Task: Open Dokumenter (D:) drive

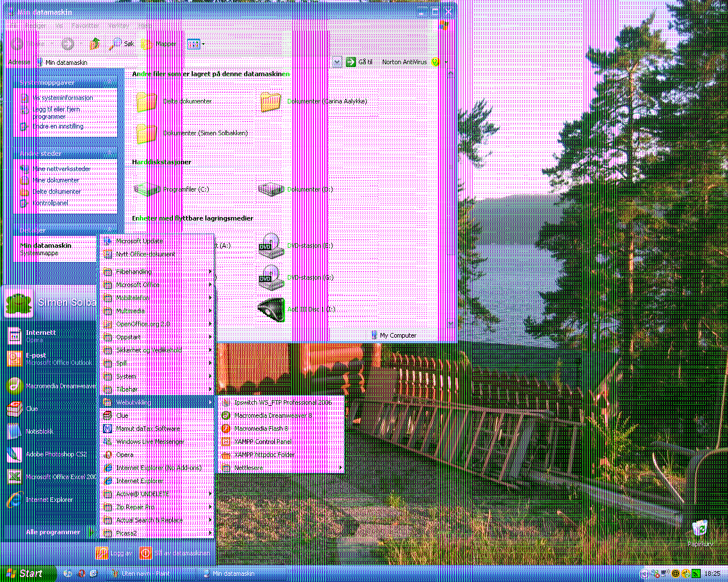Action: [296, 190]
